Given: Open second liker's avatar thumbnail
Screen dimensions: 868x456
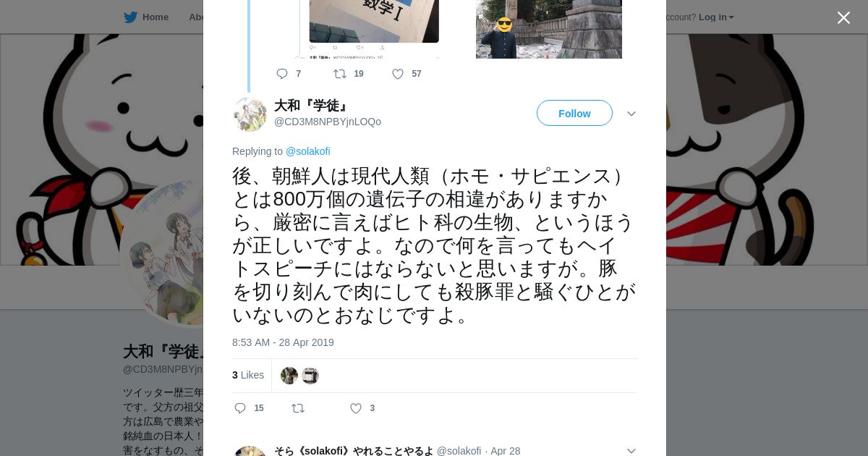Looking at the screenshot, I should pyautogui.click(x=310, y=376).
